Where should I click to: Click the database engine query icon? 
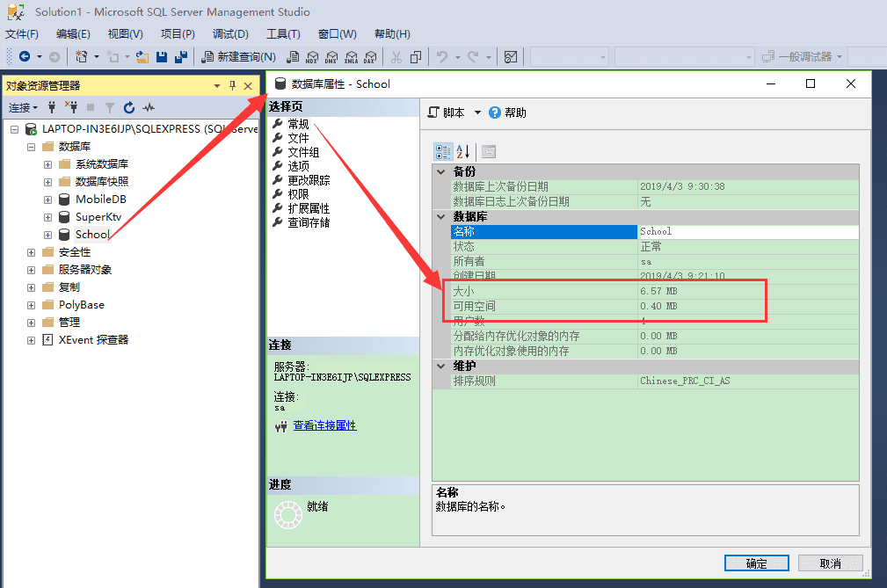point(293,56)
